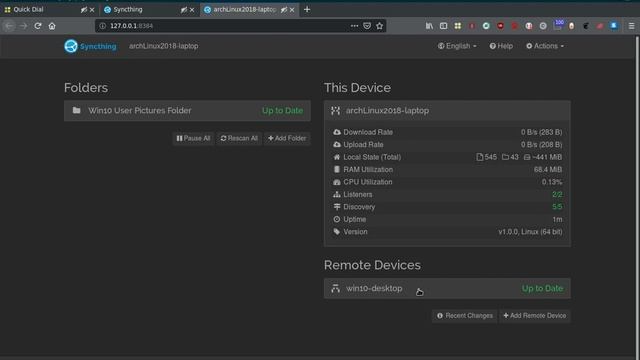Click the Add Folder button
The width and height of the screenshot is (640, 360).
tap(287, 138)
